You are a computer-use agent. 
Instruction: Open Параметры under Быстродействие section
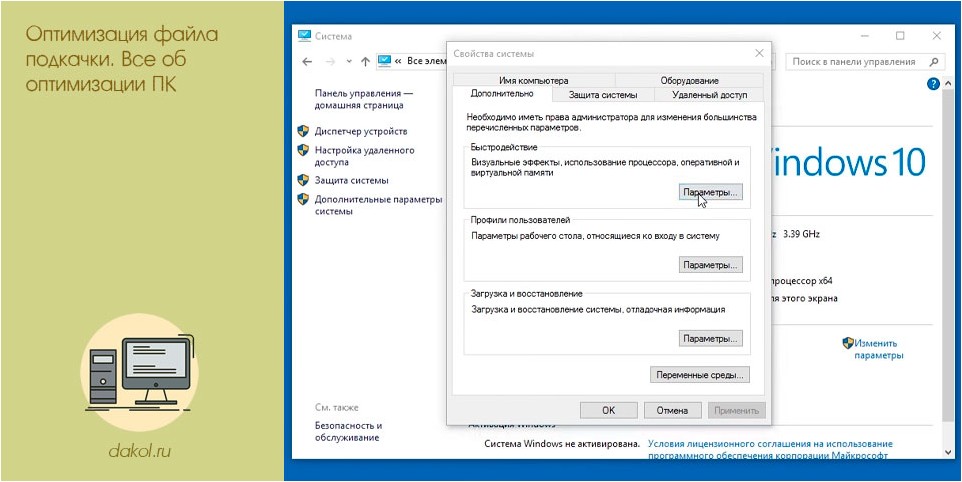[710, 192]
